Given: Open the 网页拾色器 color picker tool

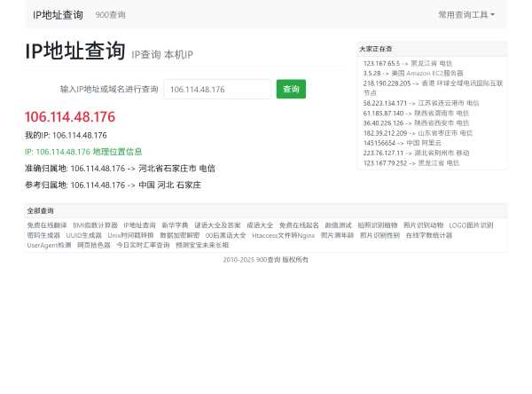Looking at the screenshot, I should click(94, 245).
